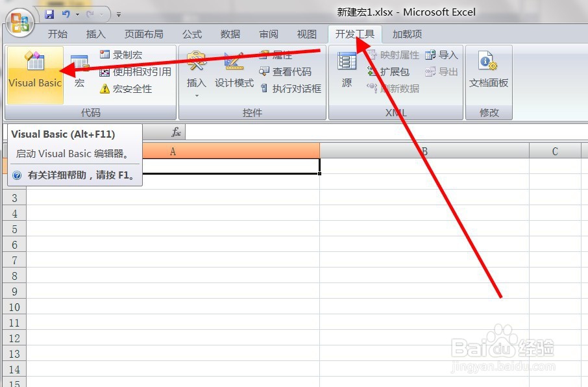This screenshot has width=588, height=387.
Task: Open the 插入 controls dropdown
Action: tap(197, 74)
